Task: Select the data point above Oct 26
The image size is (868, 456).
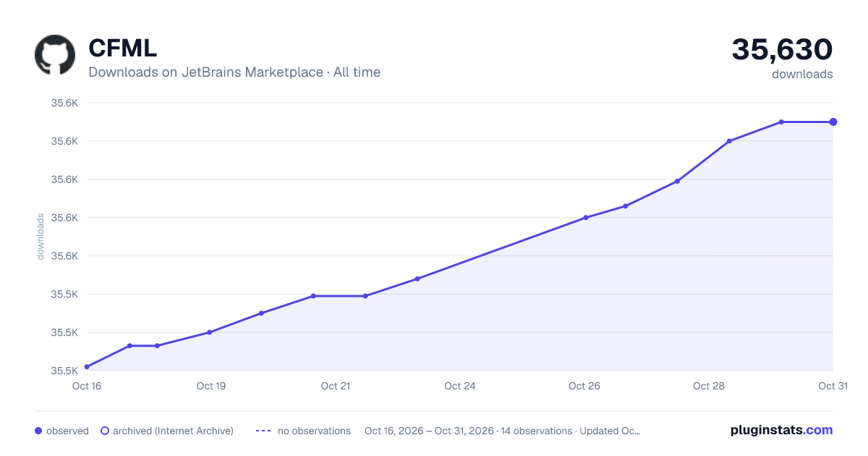Action: pyautogui.click(x=586, y=217)
